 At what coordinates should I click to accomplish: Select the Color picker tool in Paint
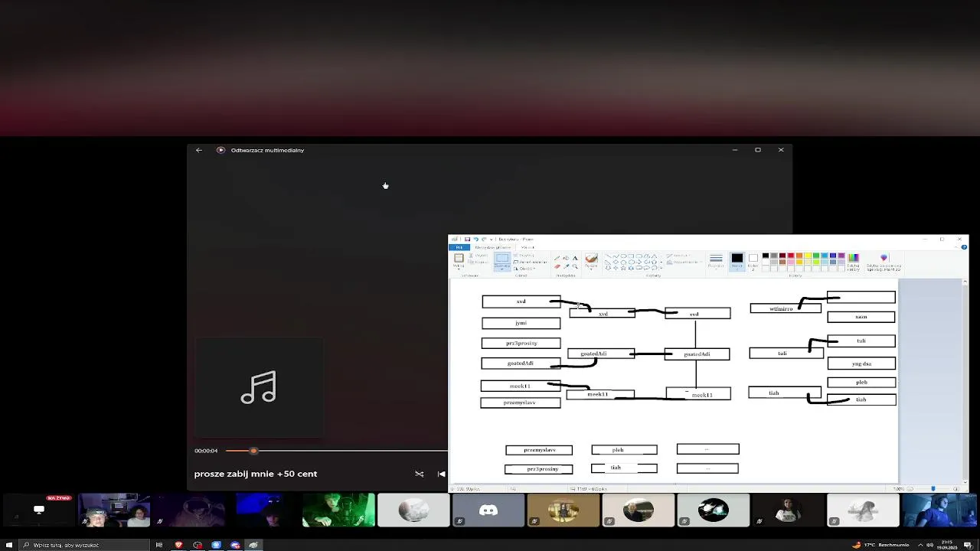(x=566, y=266)
